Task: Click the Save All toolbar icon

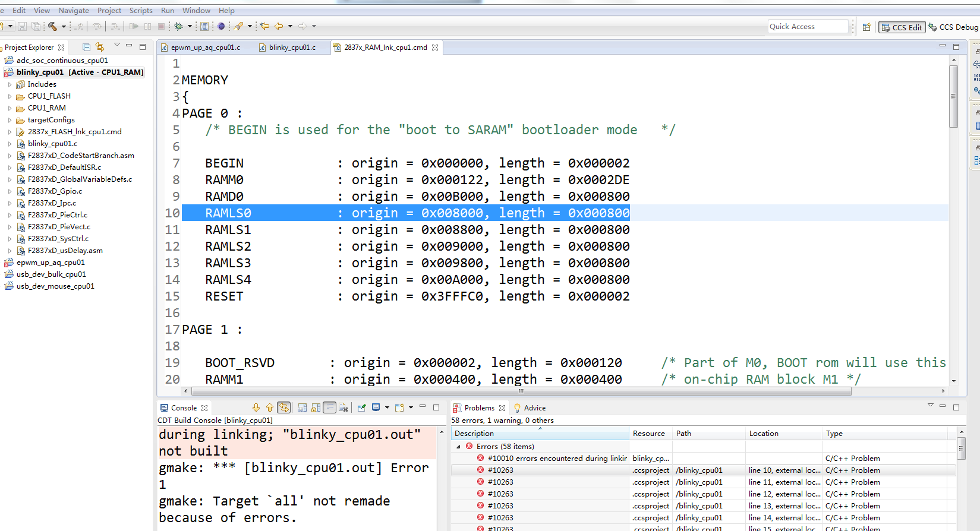Action: click(36, 26)
